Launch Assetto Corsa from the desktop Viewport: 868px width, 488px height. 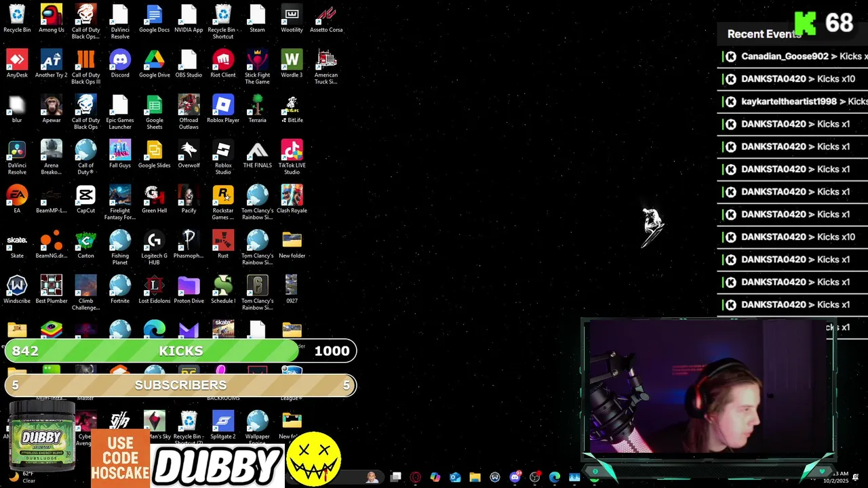coord(326,18)
